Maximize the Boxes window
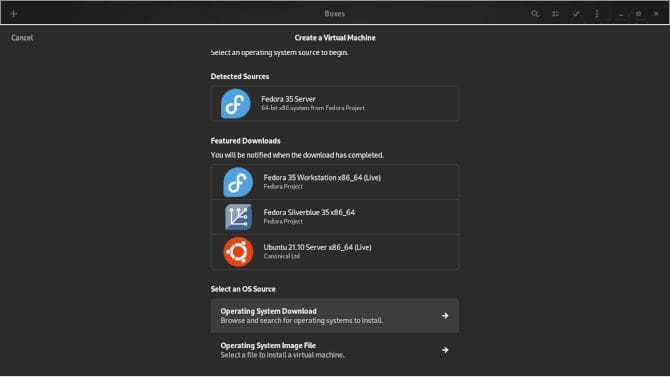Image resolution: width=670 pixels, height=377 pixels. (x=638, y=14)
